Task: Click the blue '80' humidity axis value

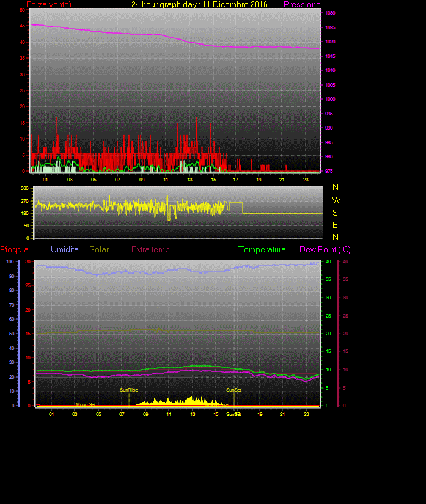Action: [x=12, y=290]
